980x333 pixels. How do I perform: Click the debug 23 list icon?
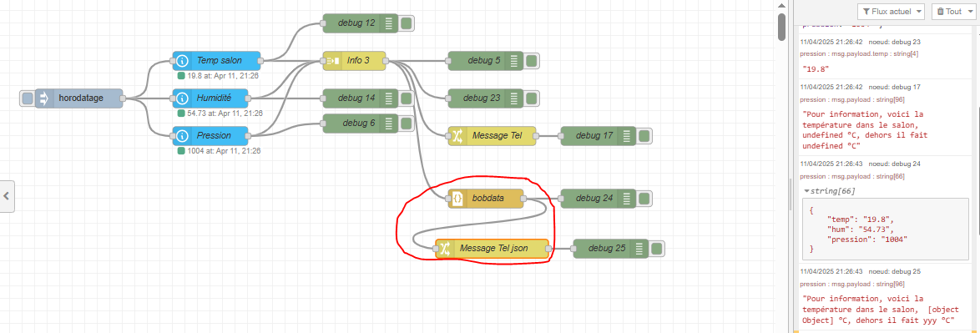[x=513, y=98]
